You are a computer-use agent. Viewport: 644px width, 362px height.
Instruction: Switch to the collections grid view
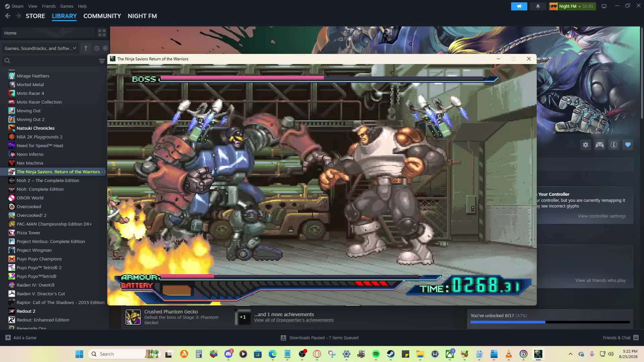point(102,33)
